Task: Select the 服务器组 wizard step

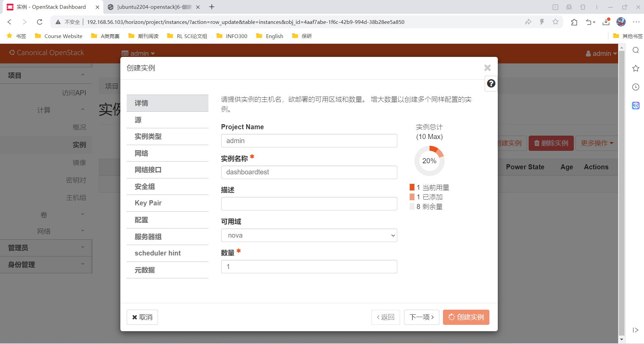Action: point(167,237)
